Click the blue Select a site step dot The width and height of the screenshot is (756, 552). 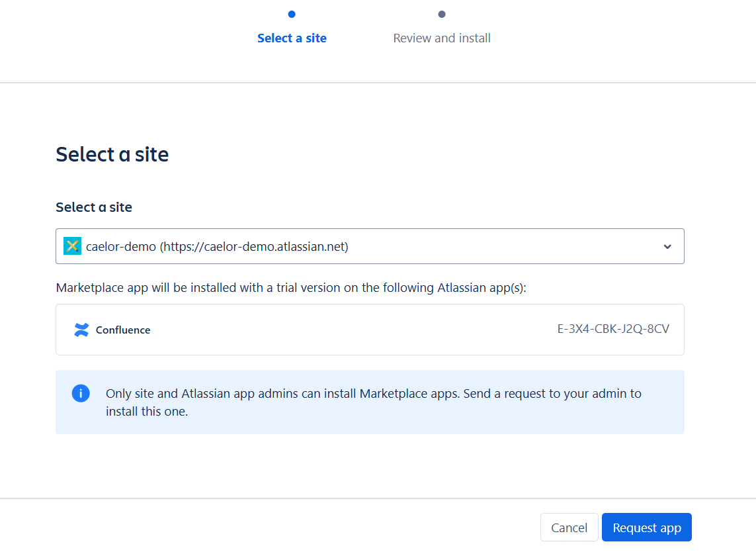pyautogui.click(x=292, y=14)
